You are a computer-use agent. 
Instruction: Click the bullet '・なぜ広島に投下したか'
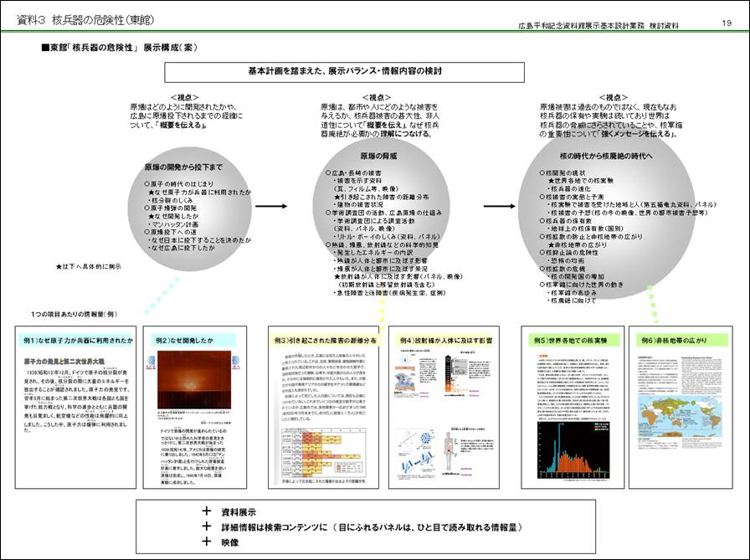(x=182, y=248)
